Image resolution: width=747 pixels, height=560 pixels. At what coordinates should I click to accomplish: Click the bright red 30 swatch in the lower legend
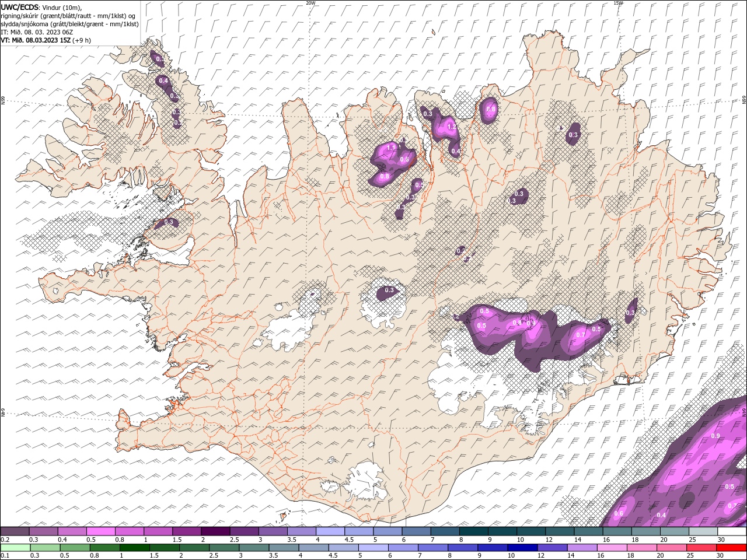click(x=732, y=547)
